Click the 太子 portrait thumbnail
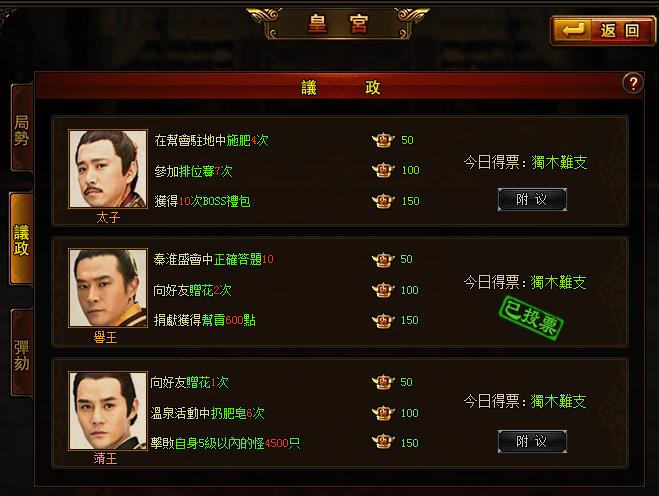 click(108, 169)
